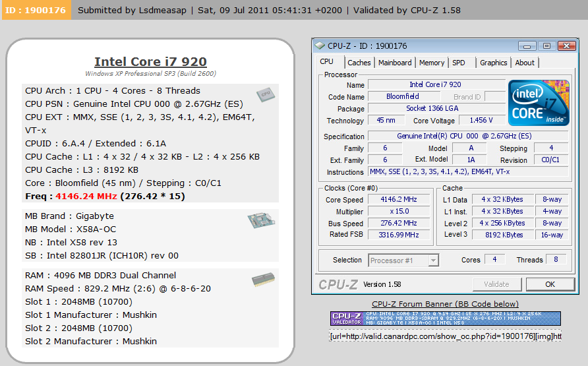Click the CPU chip icon
Image resolution: width=588 pixels, height=366 pixels.
pyautogui.click(x=266, y=94)
